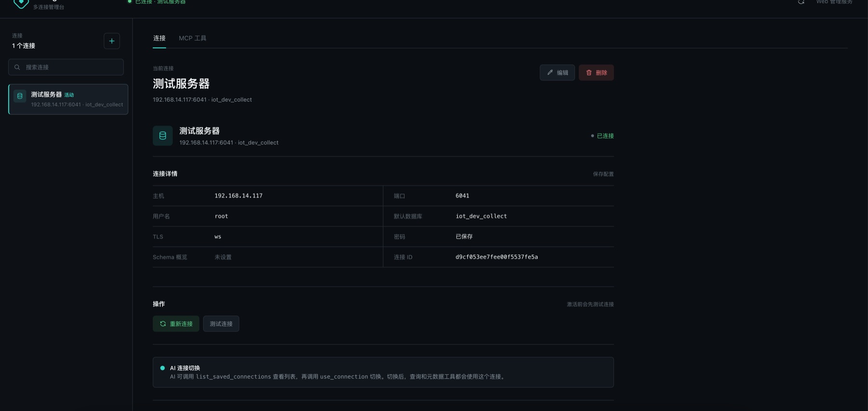Screen dimensions: 868x411
Task: Click the 1 个连接 count label
Action: [x=24, y=46]
